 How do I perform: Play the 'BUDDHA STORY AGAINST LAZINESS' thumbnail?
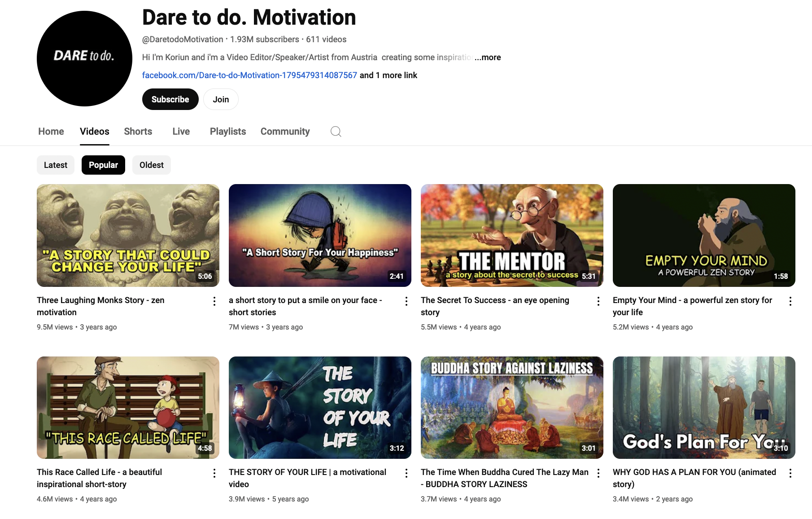pyautogui.click(x=512, y=408)
